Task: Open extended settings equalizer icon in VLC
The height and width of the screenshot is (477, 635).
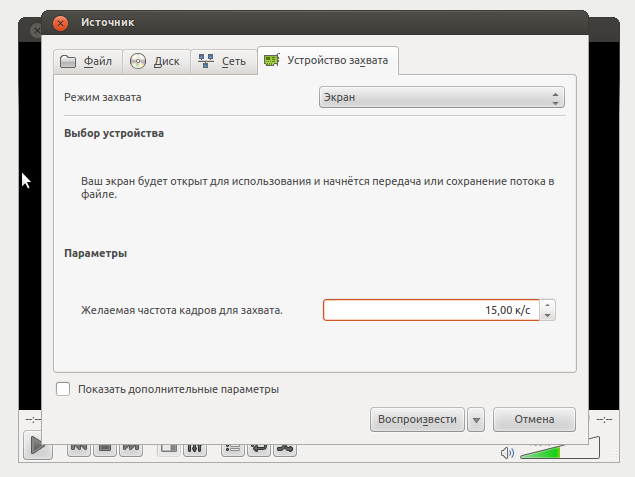Action: click(x=195, y=449)
